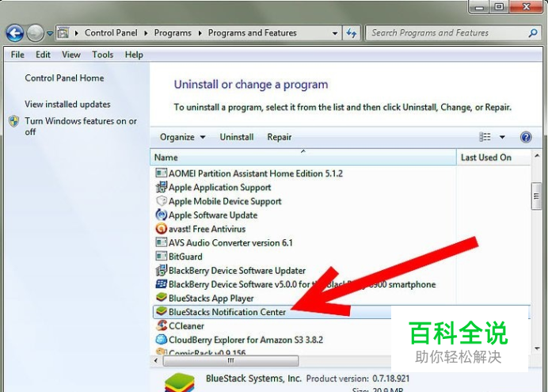Go to Control Panel Home

[x=64, y=78]
